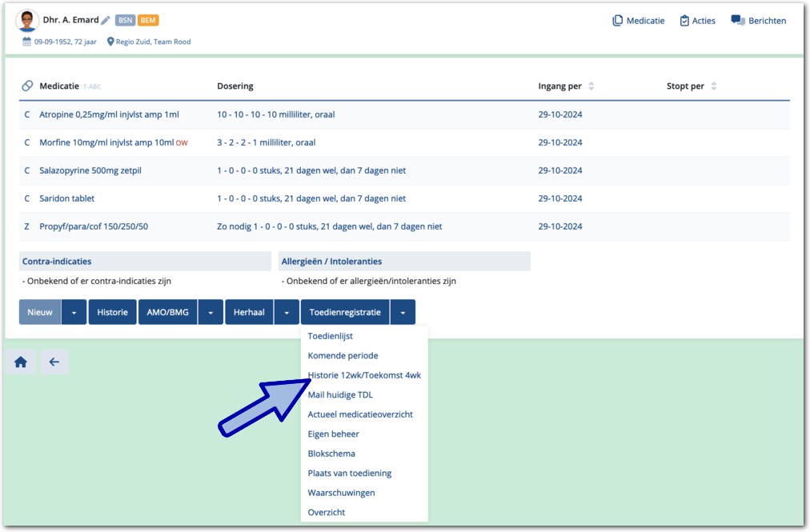Sort by Stopt per column arrows

(714, 86)
